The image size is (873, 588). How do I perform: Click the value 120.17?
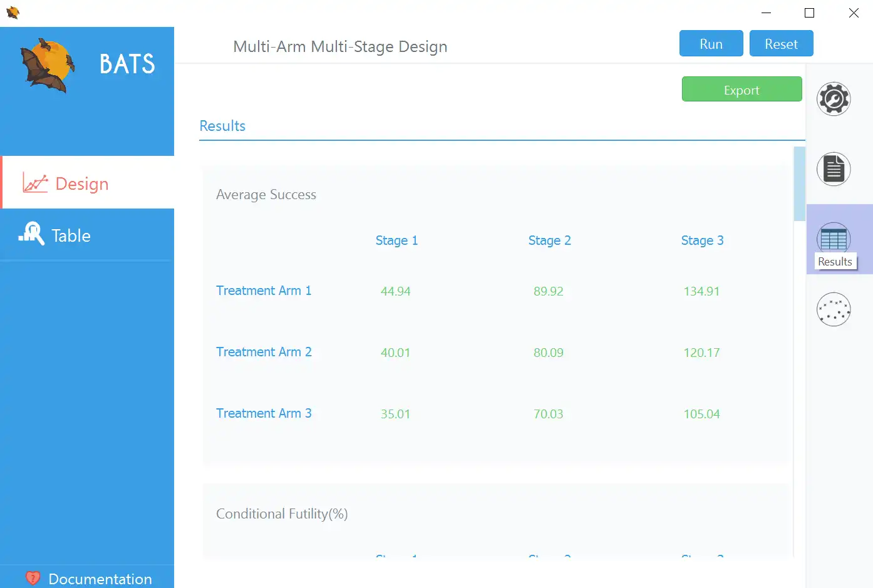tap(701, 353)
